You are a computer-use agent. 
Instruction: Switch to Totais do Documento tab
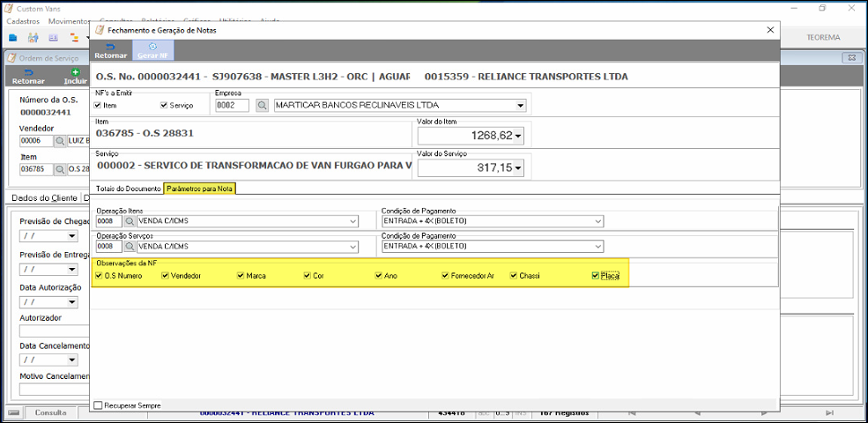tap(128, 189)
